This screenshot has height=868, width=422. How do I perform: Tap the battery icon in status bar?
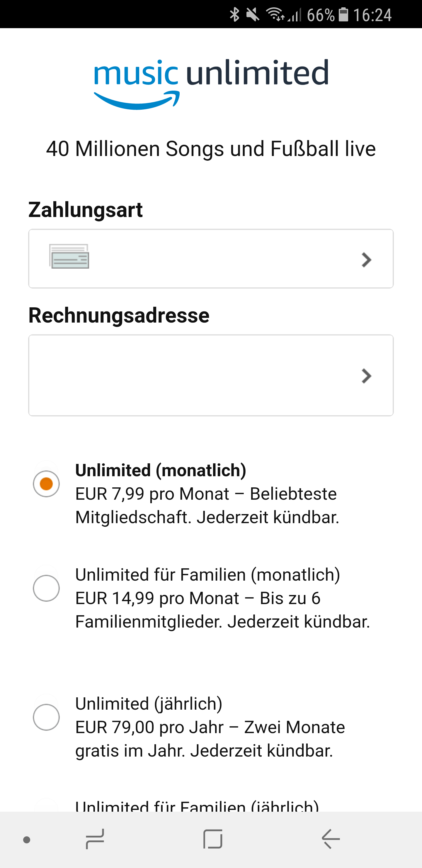(x=343, y=15)
